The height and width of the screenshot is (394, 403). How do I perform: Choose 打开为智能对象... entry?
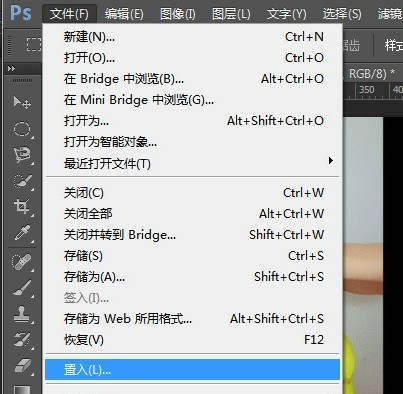click(193, 142)
